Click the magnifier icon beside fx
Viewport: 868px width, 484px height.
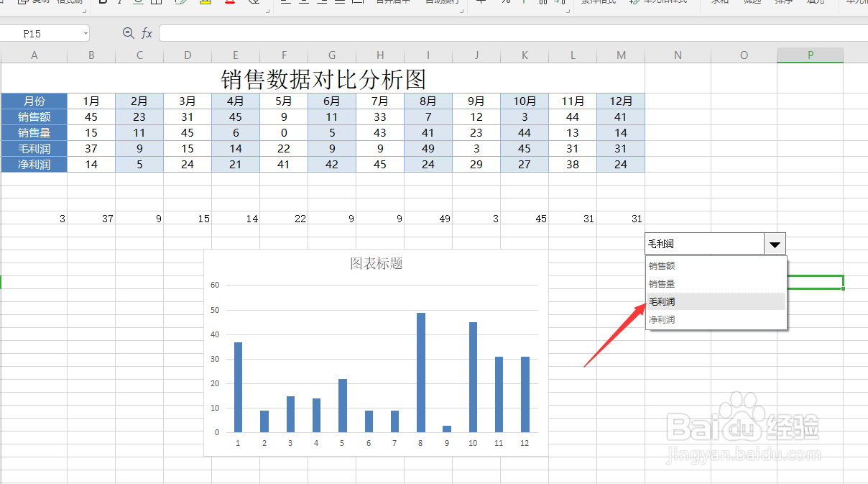(x=129, y=33)
